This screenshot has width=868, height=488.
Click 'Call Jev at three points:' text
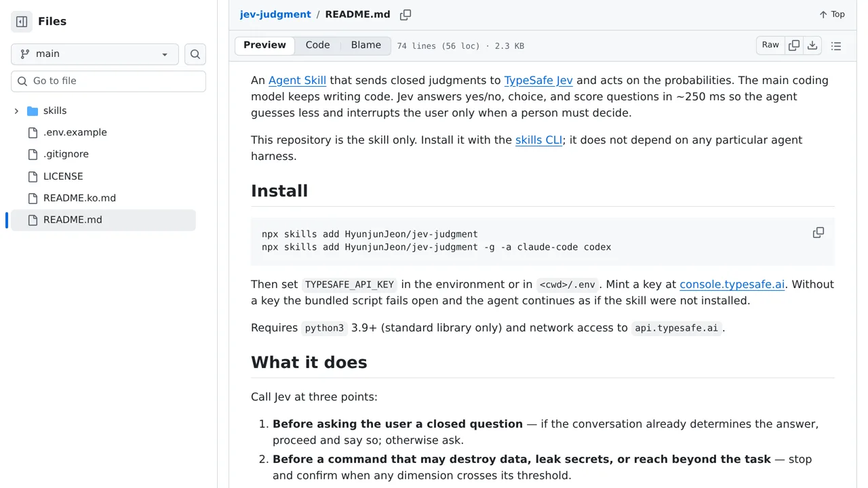[x=314, y=396]
